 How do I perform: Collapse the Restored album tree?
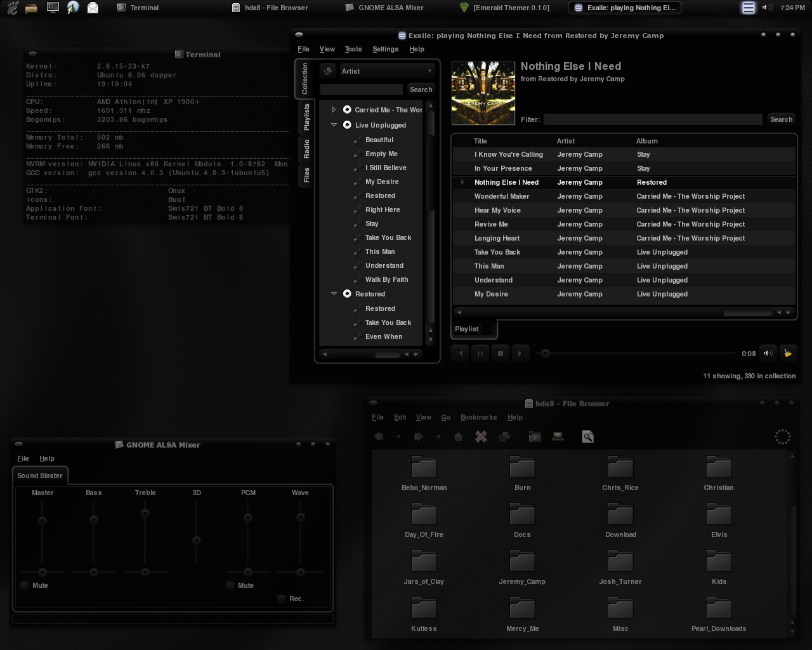pos(334,294)
